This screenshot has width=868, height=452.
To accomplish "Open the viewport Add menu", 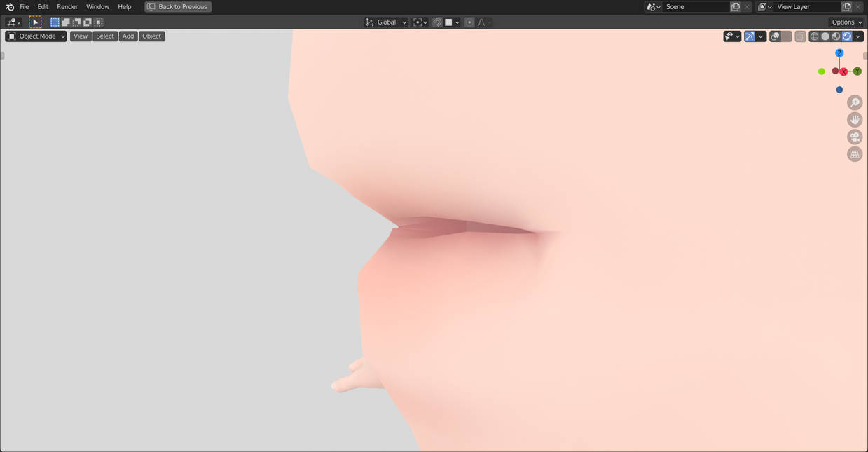I will coord(128,36).
